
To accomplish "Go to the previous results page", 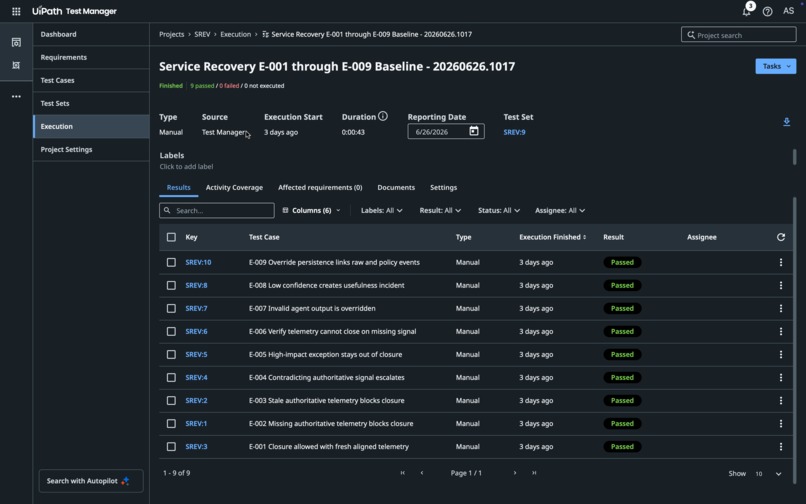I will tap(422, 473).
